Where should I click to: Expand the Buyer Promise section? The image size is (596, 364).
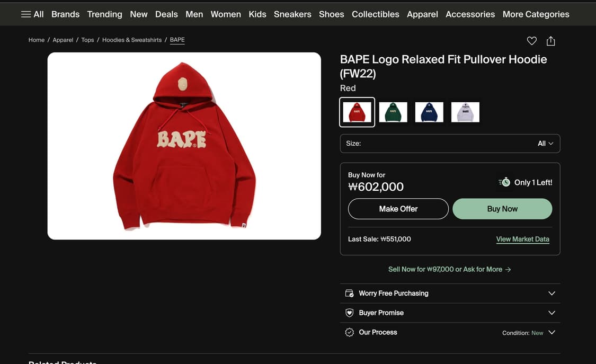click(x=551, y=313)
